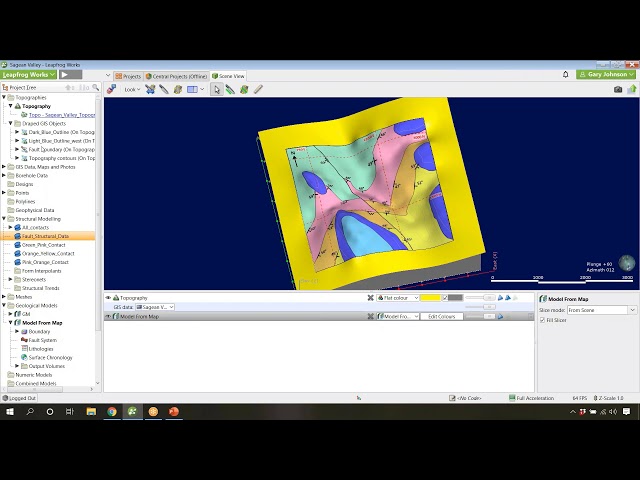The height and width of the screenshot is (480, 640).
Task: Click the Leapfrog icon in the taskbar
Action: pos(132,411)
